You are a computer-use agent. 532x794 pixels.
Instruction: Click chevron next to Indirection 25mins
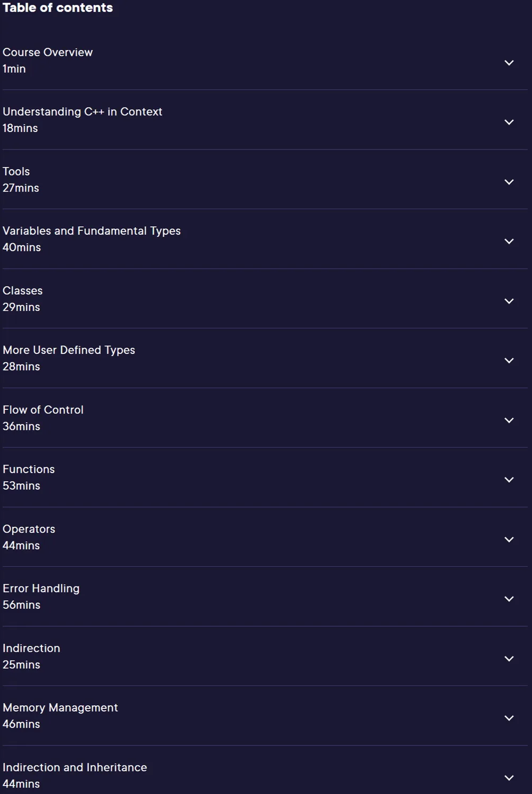click(x=509, y=659)
